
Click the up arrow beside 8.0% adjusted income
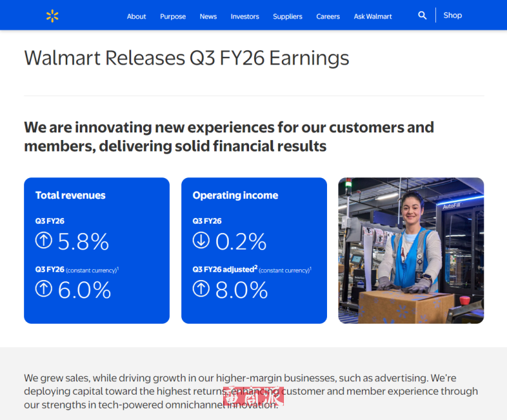(201, 290)
